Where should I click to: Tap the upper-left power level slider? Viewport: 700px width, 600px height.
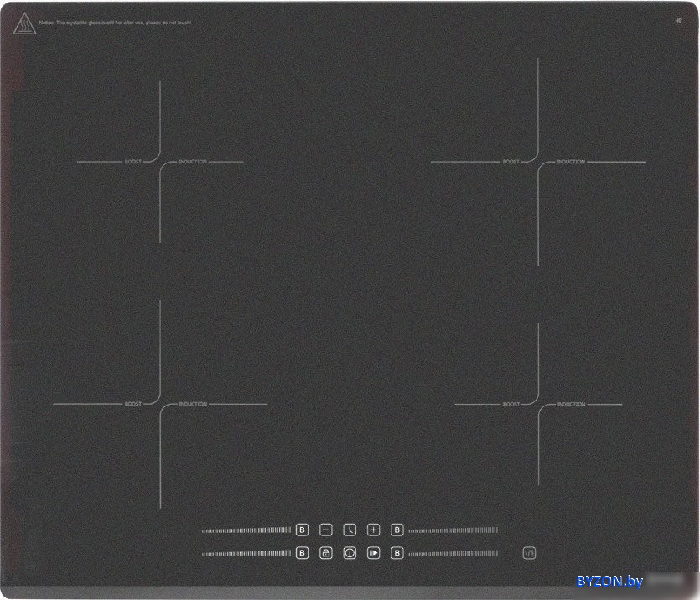tap(246, 530)
